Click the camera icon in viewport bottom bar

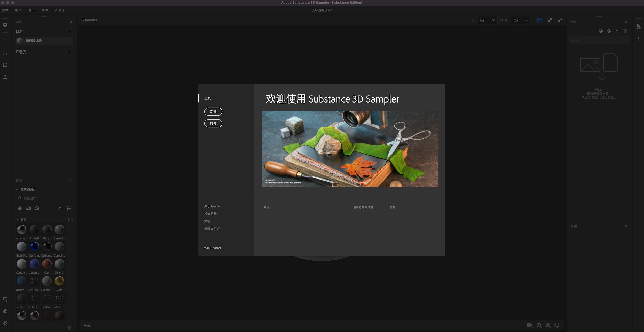(530, 325)
